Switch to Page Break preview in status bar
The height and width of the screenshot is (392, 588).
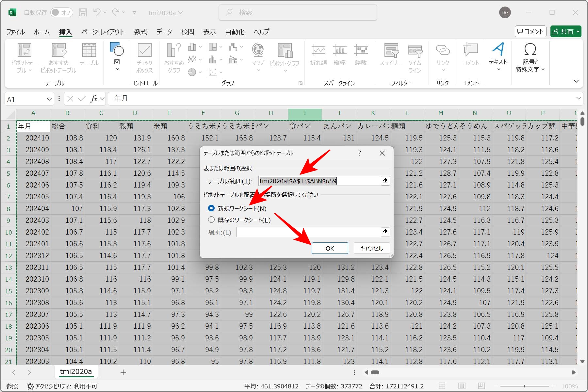pyautogui.click(x=481, y=386)
